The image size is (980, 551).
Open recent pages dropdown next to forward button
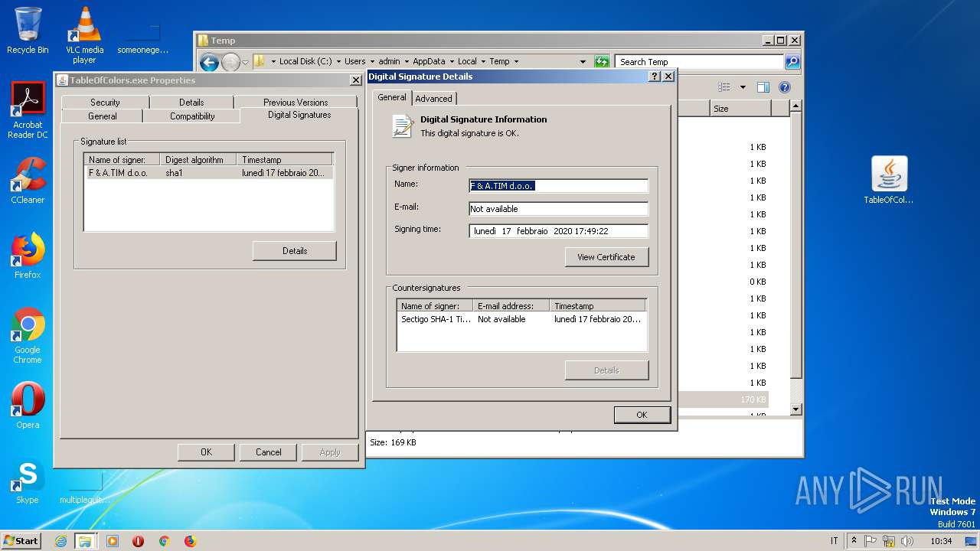tap(245, 62)
